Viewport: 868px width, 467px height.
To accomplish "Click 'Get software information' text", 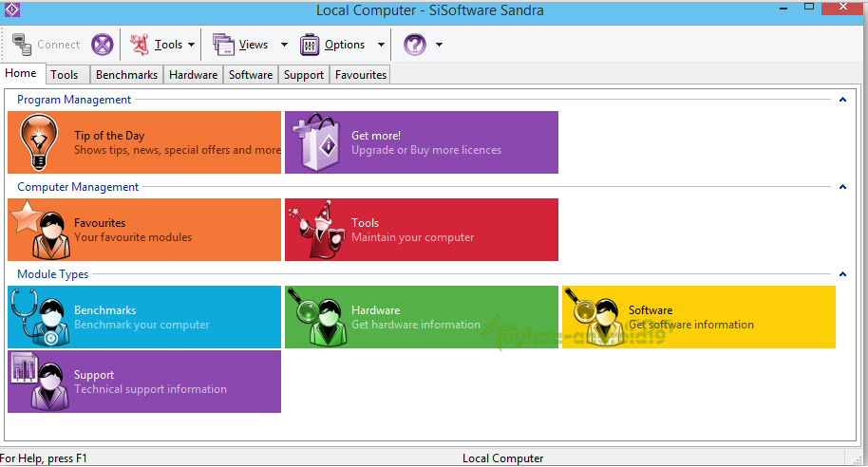I will (x=690, y=325).
